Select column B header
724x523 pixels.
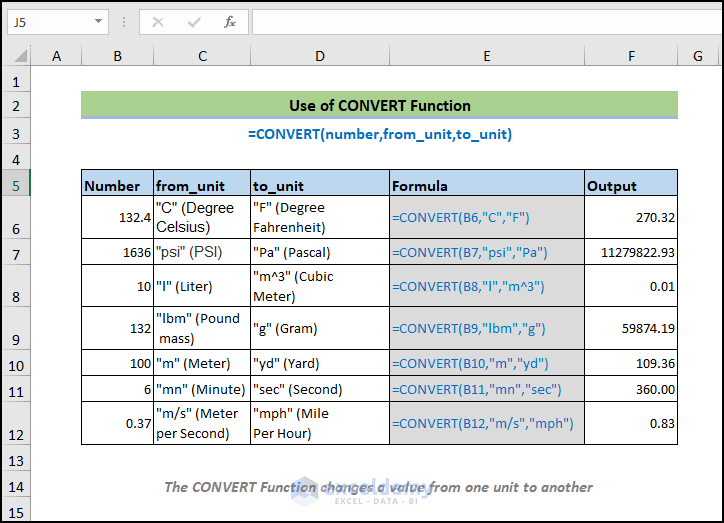117,56
